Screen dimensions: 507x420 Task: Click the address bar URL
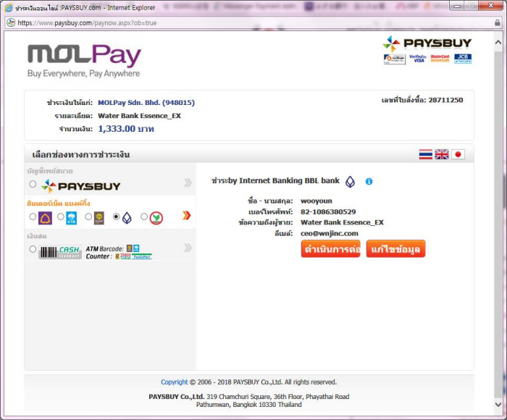87,23
